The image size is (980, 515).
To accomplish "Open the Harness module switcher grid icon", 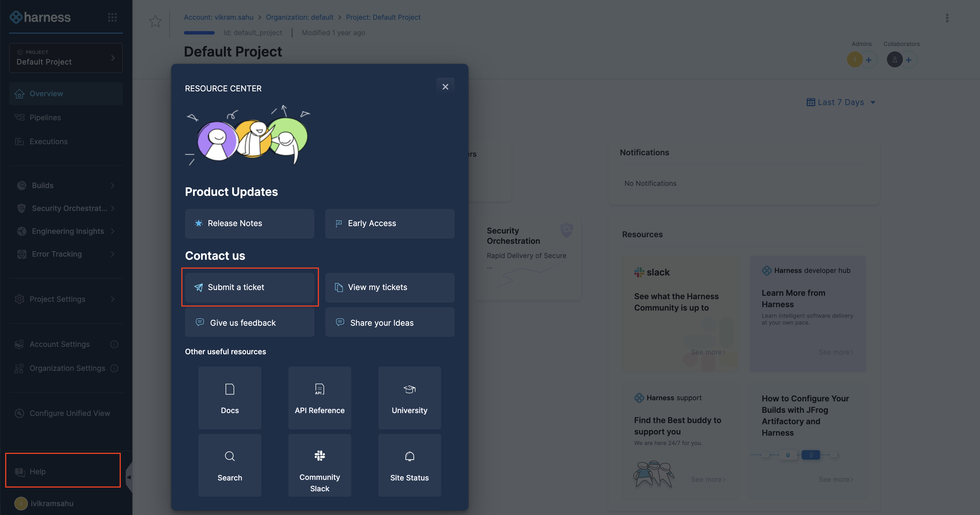I will point(112,17).
